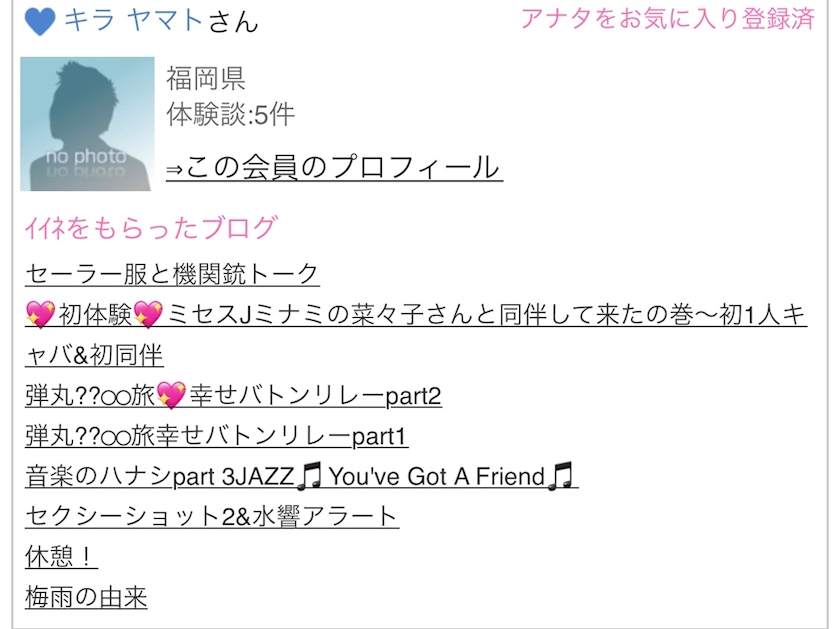Click the blue heart icon beside キラ ヤマト
The image size is (840, 629).
click(40, 23)
